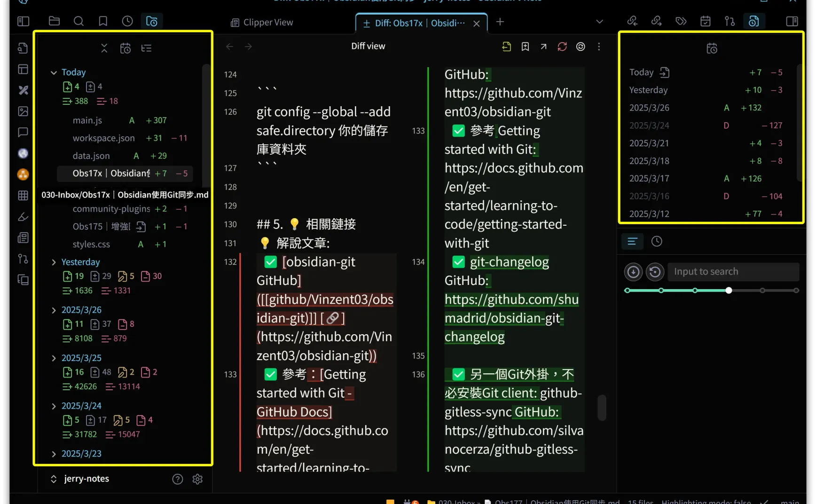The height and width of the screenshot is (504, 816).
Task: Click the calendar-clock icon in left panel header
Action: (126, 48)
